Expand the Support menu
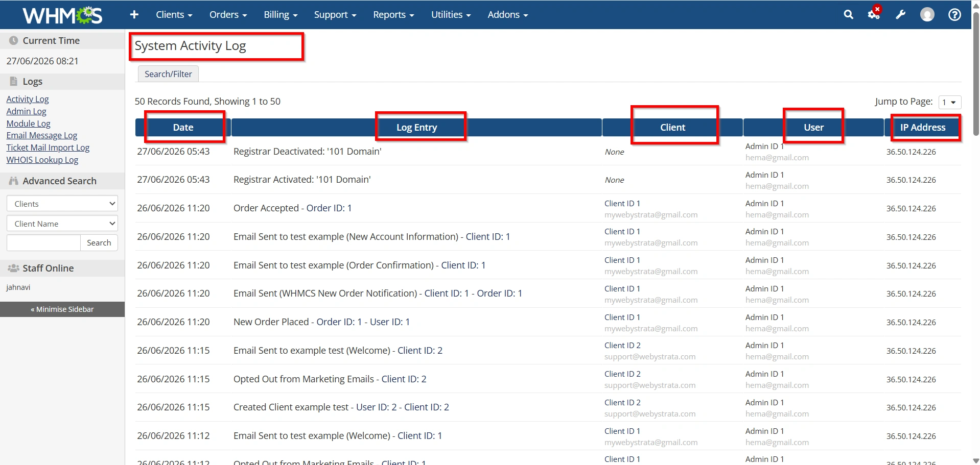This screenshot has width=980, height=465. (335, 15)
